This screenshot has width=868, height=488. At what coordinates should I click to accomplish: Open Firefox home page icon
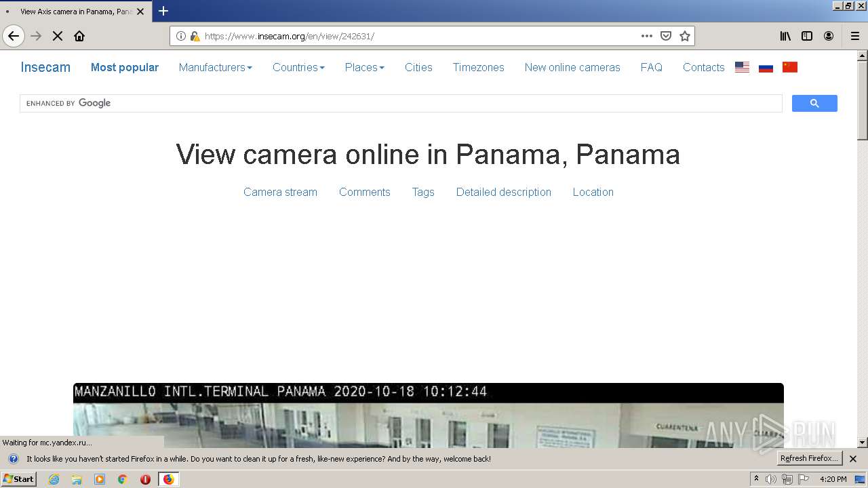coord(79,36)
